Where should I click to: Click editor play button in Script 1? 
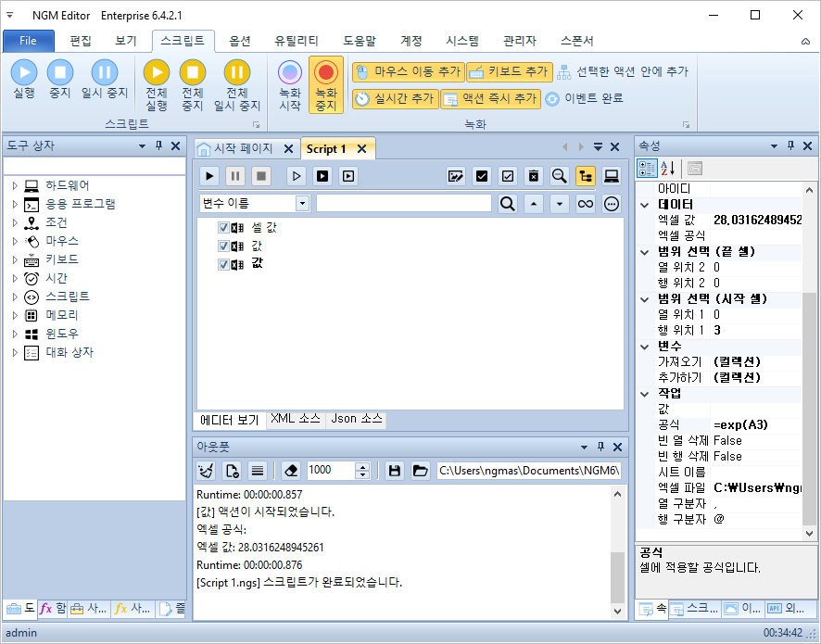pyautogui.click(x=209, y=176)
